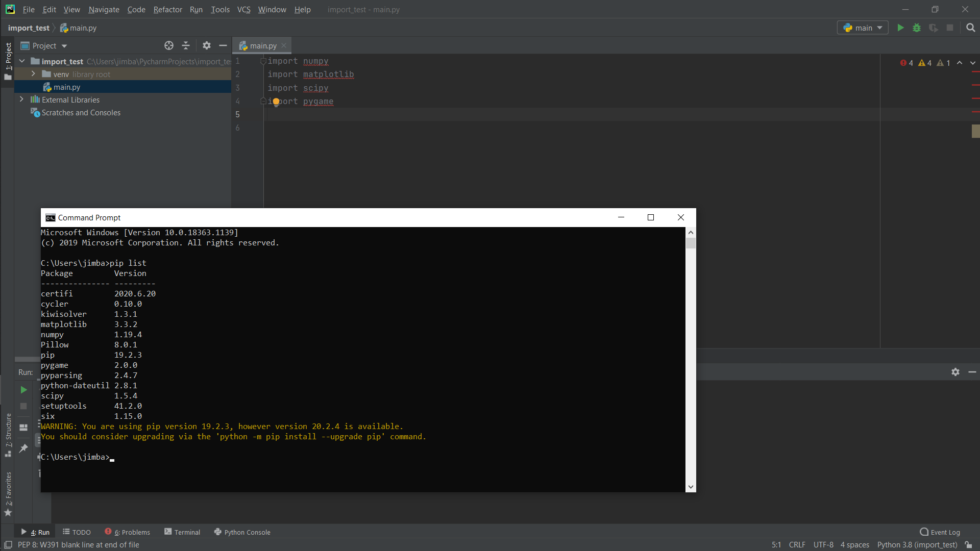Fold the import block on line 1
The image size is (980, 551).
(263, 61)
